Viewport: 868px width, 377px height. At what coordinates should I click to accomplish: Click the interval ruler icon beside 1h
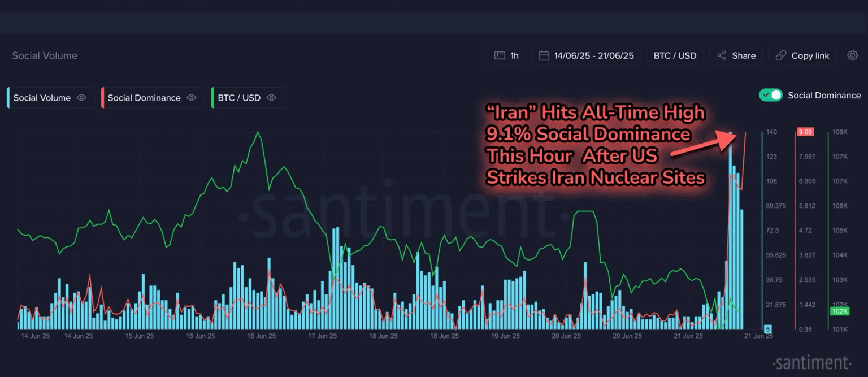point(500,55)
